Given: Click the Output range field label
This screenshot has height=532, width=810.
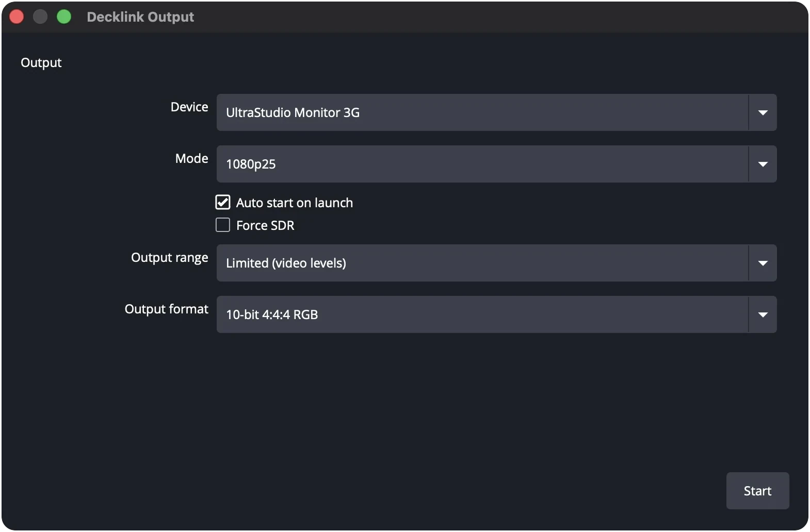Looking at the screenshot, I should 170,258.
